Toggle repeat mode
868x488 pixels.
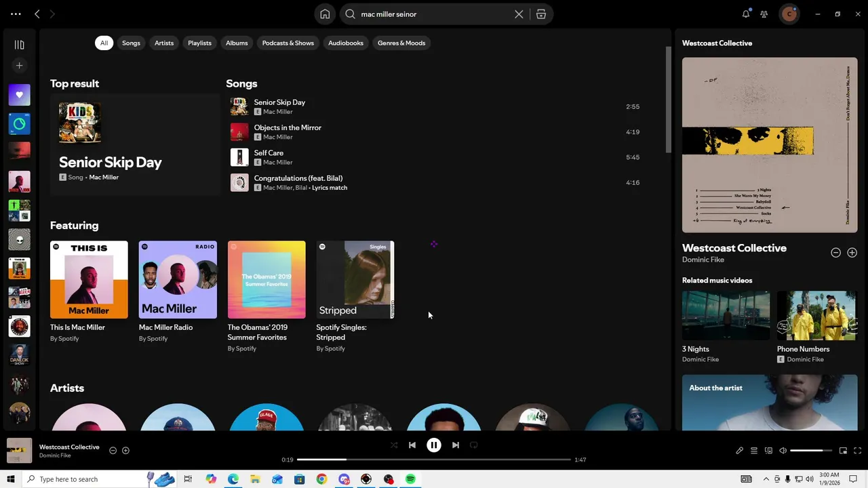(x=474, y=445)
